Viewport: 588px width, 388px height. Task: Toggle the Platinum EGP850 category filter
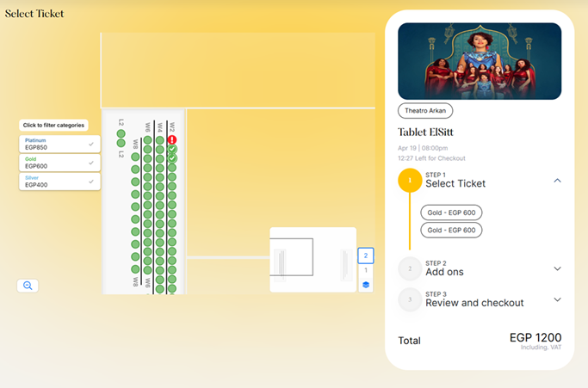pyautogui.click(x=59, y=144)
